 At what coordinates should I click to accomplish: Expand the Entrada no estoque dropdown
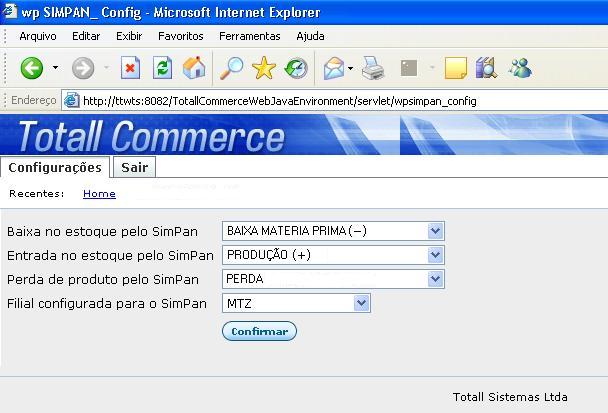point(435,255)
